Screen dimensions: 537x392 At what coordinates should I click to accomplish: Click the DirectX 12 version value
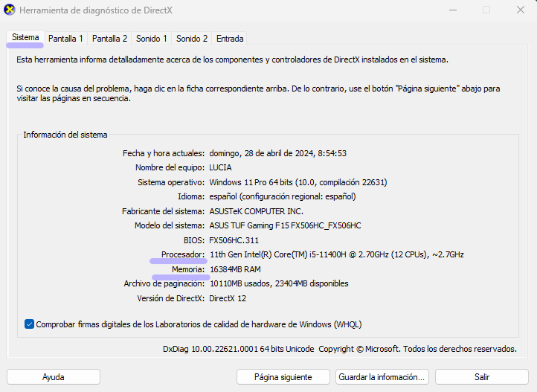228,298
